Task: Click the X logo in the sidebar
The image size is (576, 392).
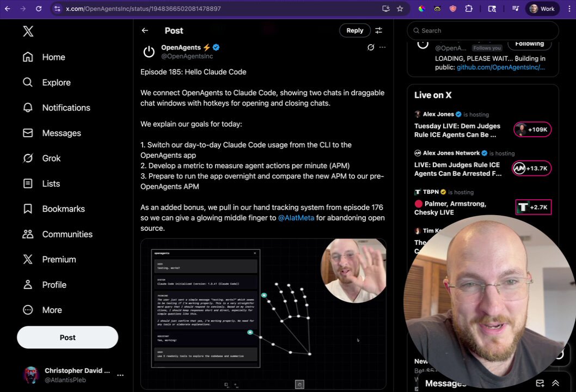Action: [x=28, y=31]
